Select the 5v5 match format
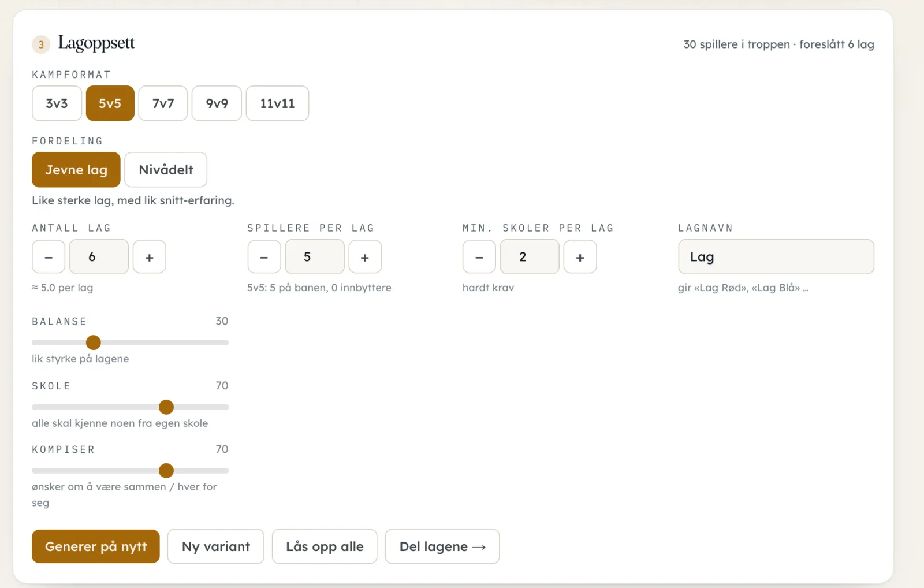Image resolution: width=924 pixels, height=588 pixels. pyautogui.click(x=110, y=103)
